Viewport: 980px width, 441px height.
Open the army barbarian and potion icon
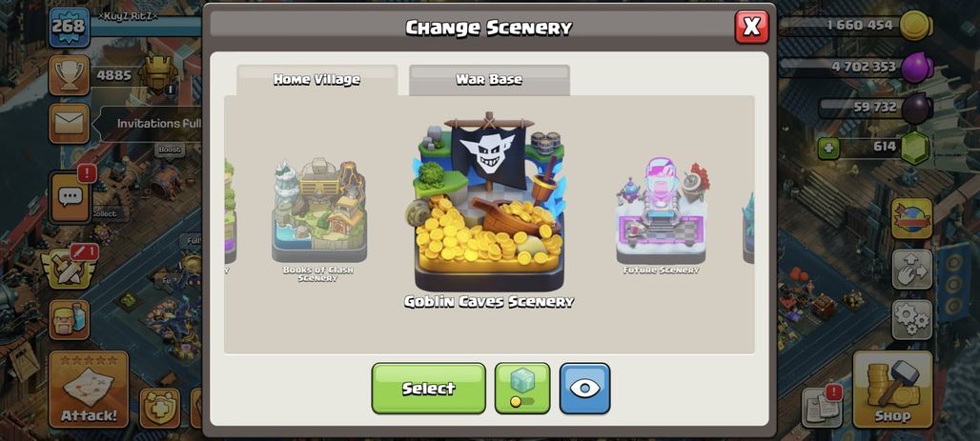point(70,320)
